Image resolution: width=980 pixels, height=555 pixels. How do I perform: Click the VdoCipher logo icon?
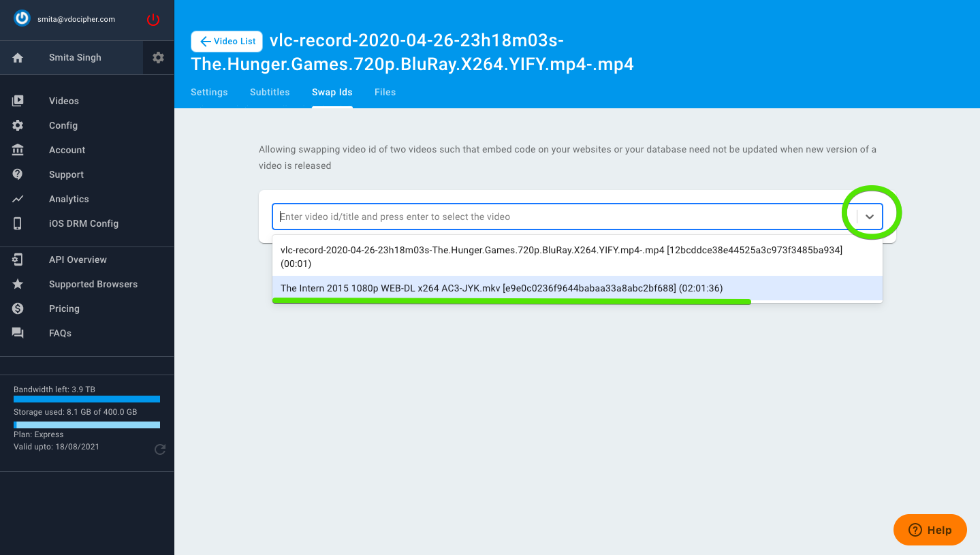coord(22,19)
